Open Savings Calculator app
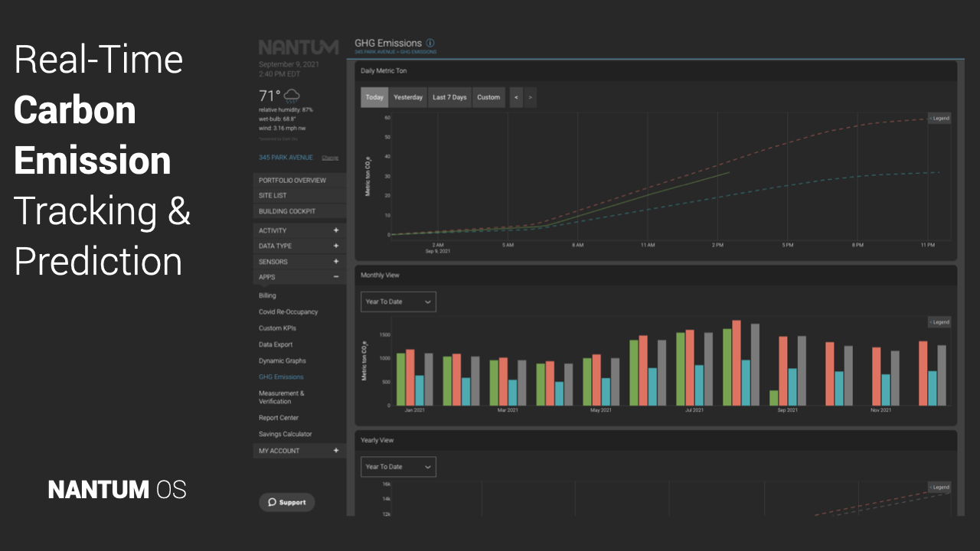Viewport: 980px width, 551px height. [x=285, y=434]
